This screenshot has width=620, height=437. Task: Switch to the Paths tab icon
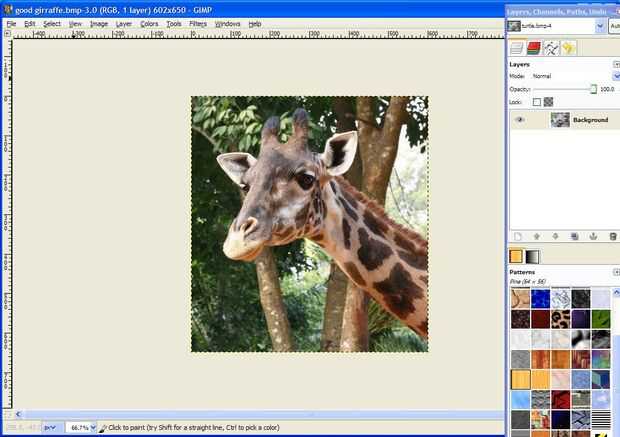[x=551, y=48]
